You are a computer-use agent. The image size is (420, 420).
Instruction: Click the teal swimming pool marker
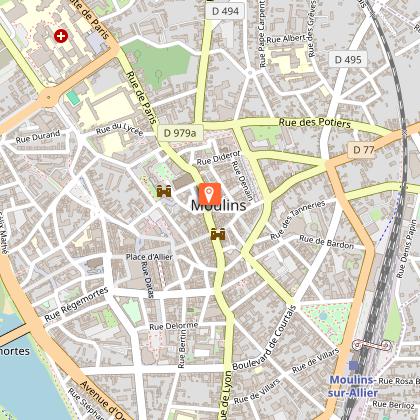73,98
